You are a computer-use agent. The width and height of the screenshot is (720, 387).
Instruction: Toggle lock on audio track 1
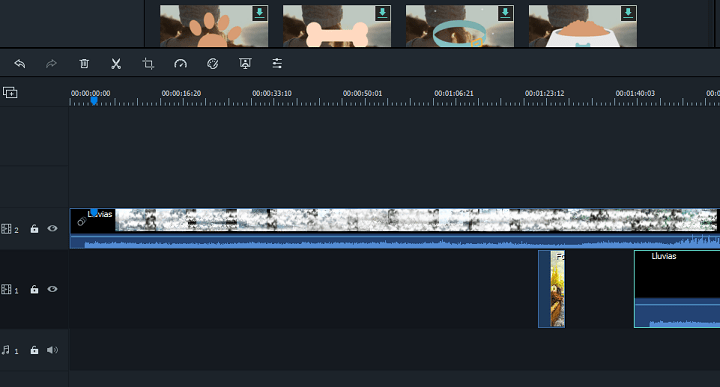(x=34, y=350)
